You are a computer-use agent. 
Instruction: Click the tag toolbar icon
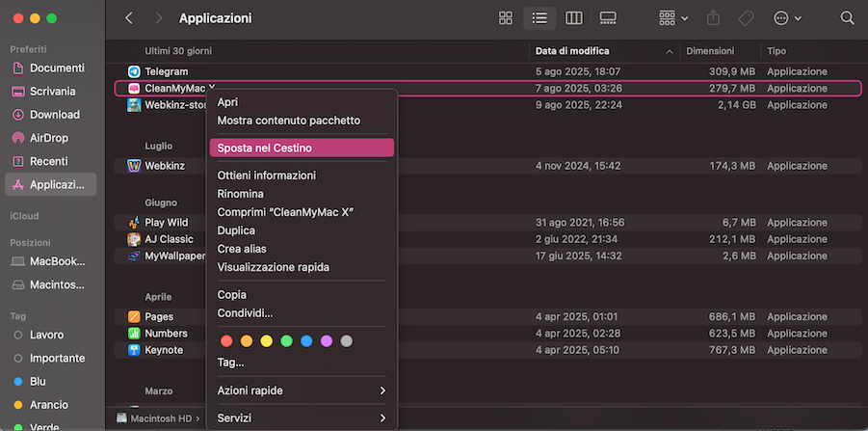[x=747, y=18]
